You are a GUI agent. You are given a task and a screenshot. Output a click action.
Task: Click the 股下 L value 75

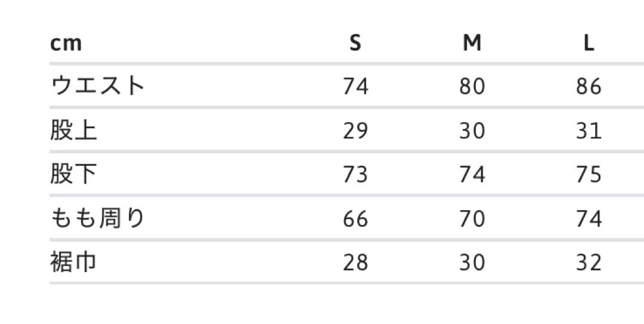589,175
